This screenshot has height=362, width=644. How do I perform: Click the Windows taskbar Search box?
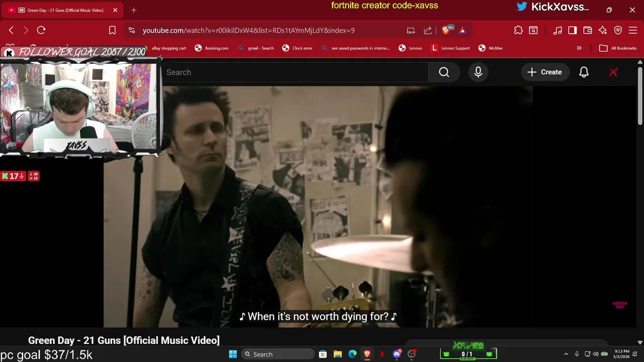tap(277, 354)
